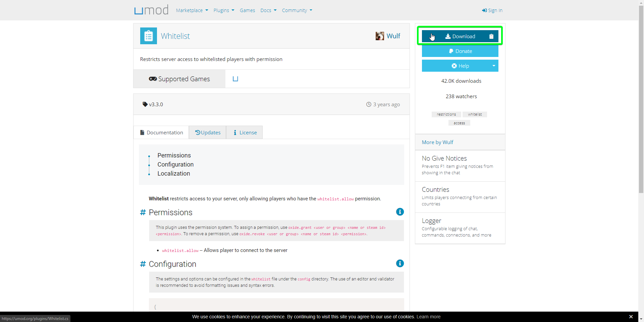
Task: Click the uMod supported game icon
Action: [x=235, y=79]
